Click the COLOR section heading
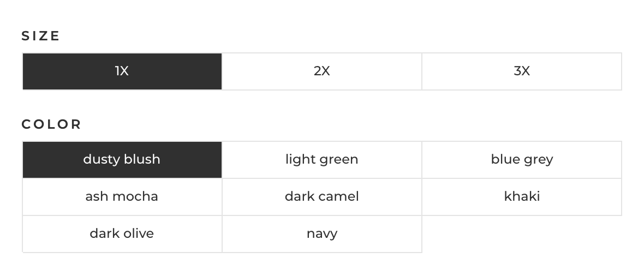The width and height of the screenshot is (644, 264). (x=51, y=124)
